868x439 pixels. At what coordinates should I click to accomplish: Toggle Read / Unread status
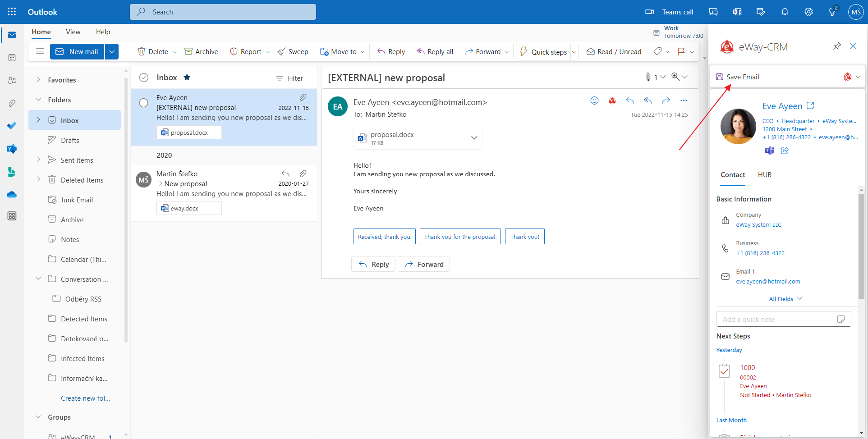[x=614, y=51]
